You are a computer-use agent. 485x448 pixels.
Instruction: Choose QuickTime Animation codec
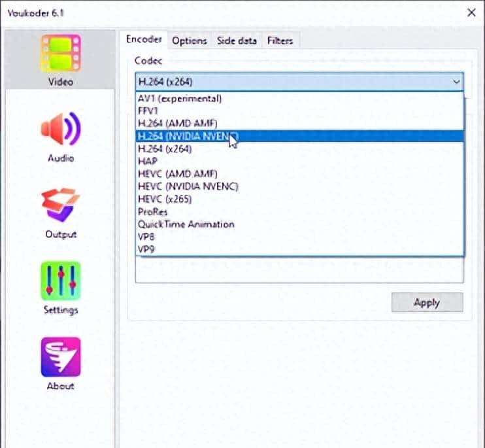coord(299,224)
